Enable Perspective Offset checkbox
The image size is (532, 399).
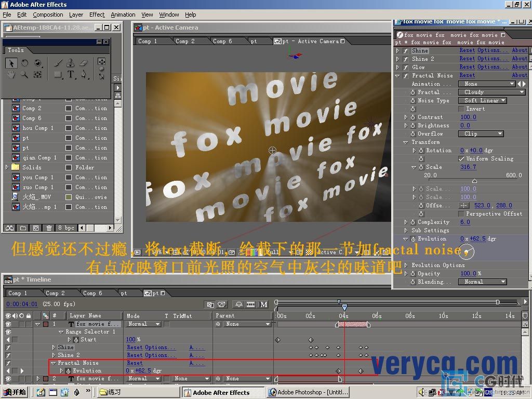(x=461, y=214)
